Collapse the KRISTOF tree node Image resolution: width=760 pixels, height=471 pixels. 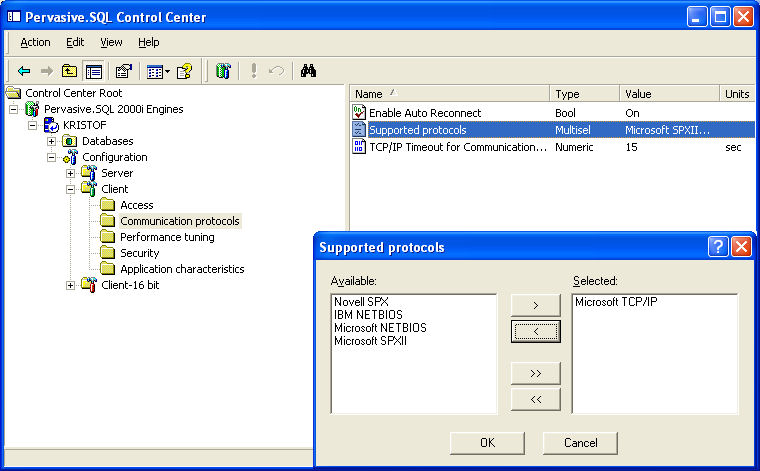point(32,125)
